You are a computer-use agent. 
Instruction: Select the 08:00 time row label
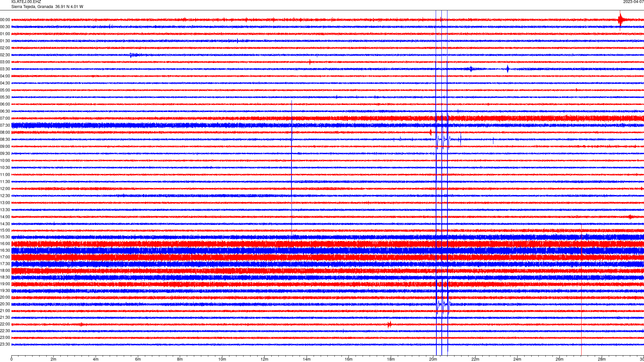tap(5, 132)
